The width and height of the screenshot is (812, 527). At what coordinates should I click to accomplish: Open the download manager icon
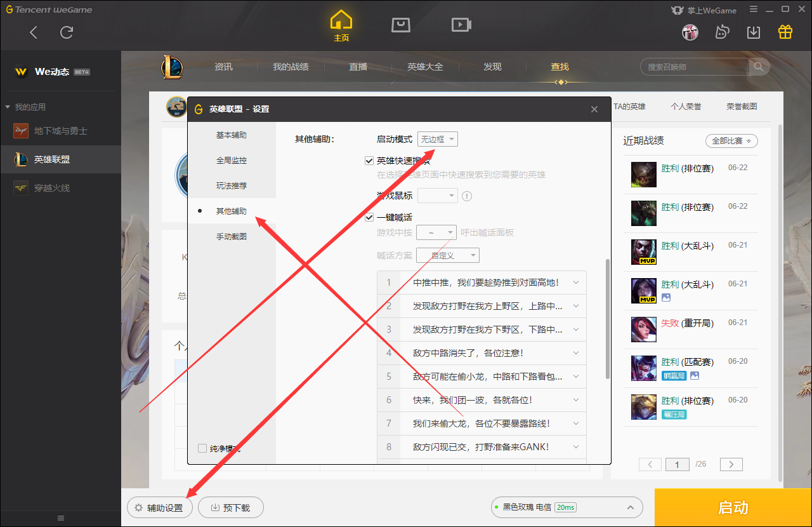coord(754,32)
